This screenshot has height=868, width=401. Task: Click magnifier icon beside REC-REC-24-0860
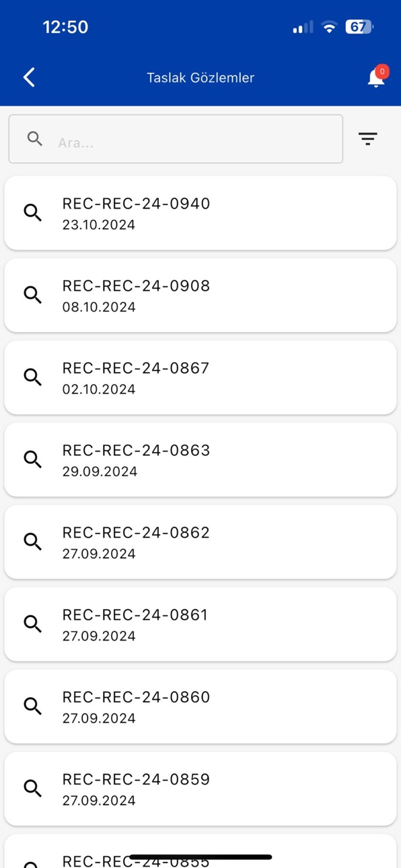pos(32,706)
